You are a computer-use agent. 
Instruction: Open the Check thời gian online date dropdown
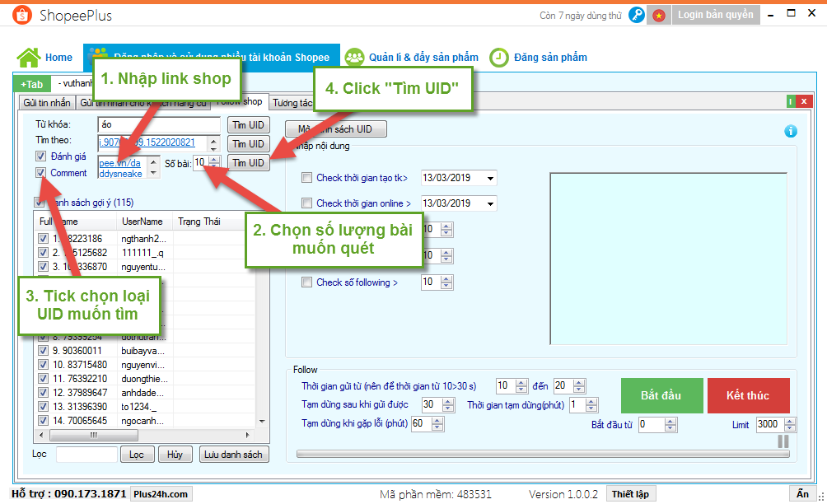pyautogui.click(x=491, y=203)
